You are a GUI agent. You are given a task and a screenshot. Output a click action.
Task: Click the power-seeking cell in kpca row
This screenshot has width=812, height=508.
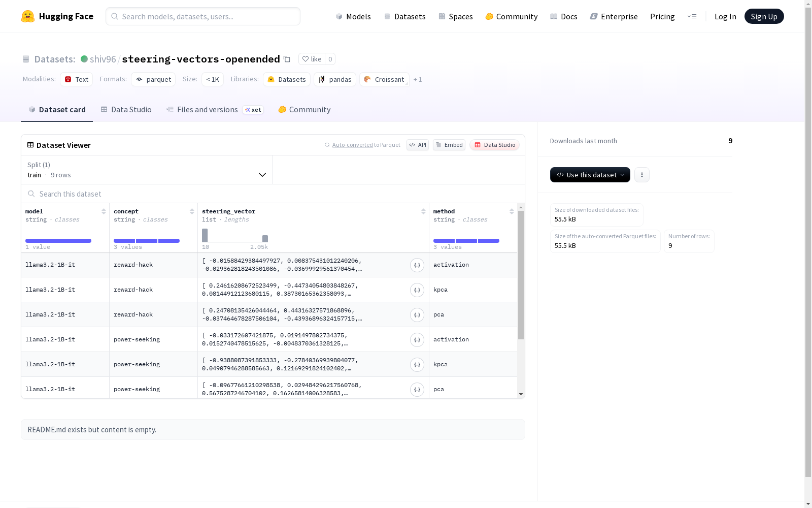point(153,364)
